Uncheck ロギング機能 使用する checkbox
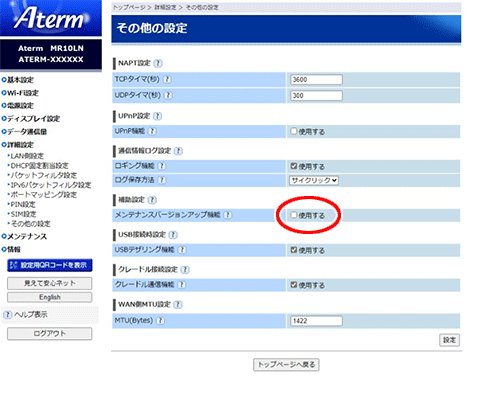Screen dimensions: 500x393 click(293, 166)
